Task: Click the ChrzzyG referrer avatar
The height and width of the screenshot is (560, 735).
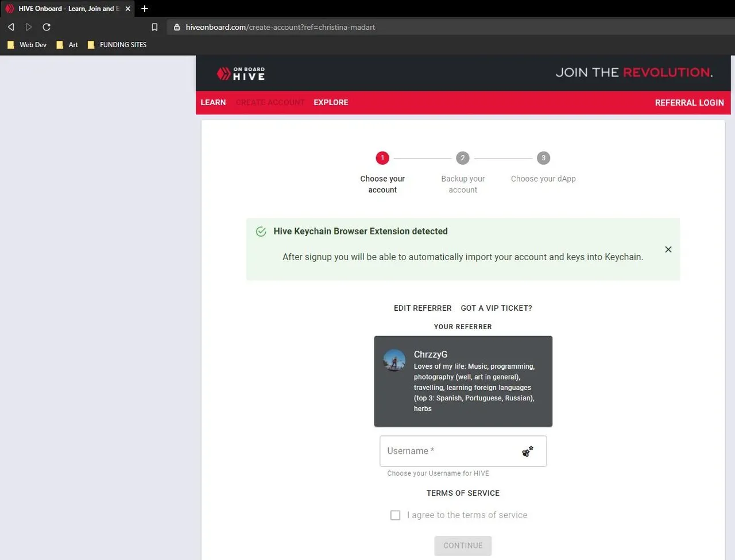Action: pyautogui.click(x=394, y=360)
